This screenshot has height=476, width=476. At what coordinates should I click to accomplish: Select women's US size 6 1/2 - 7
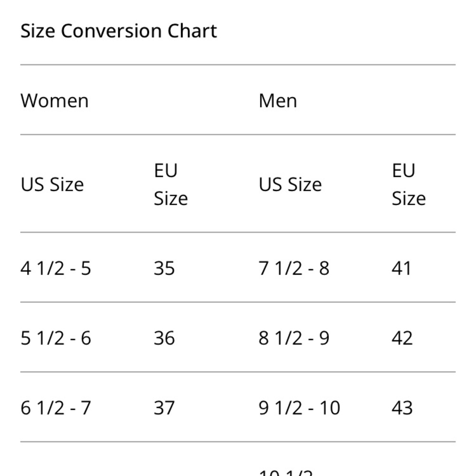tap(56, 408)
